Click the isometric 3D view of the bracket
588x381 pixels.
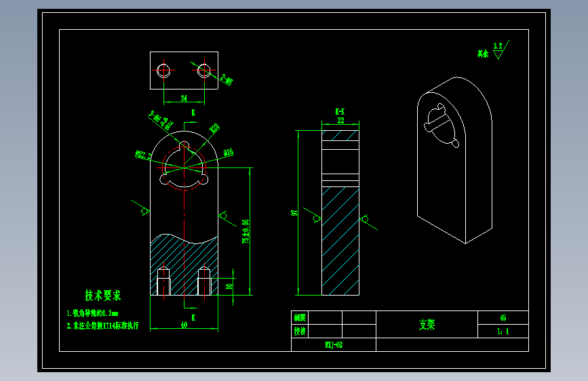(x=454, y=160)
